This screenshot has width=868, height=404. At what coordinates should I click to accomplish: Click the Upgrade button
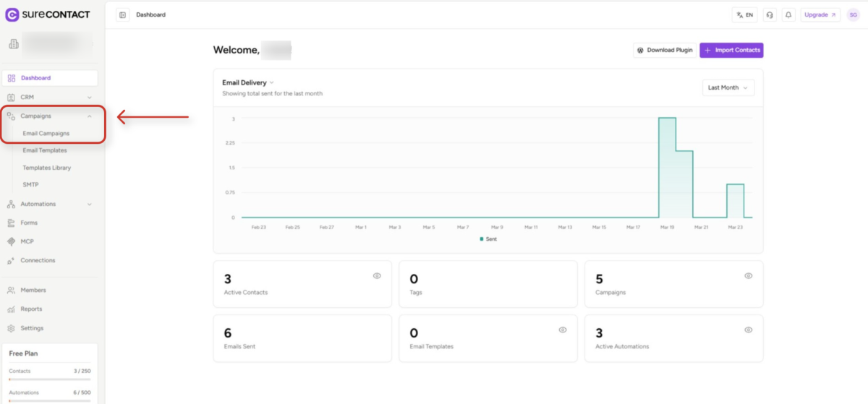(x=820, y=14)
